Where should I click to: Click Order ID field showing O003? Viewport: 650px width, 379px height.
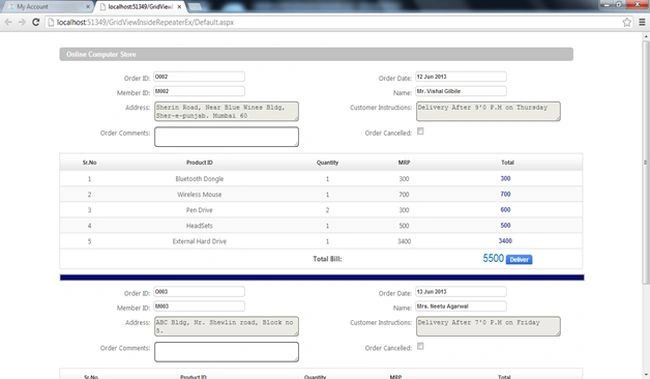click(x=199, y=292)
